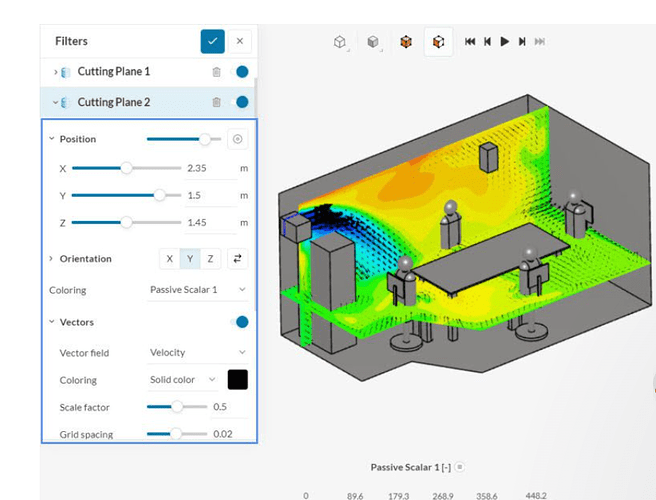Toggle Cutting Plane 1 visibility

click(239, 72)
